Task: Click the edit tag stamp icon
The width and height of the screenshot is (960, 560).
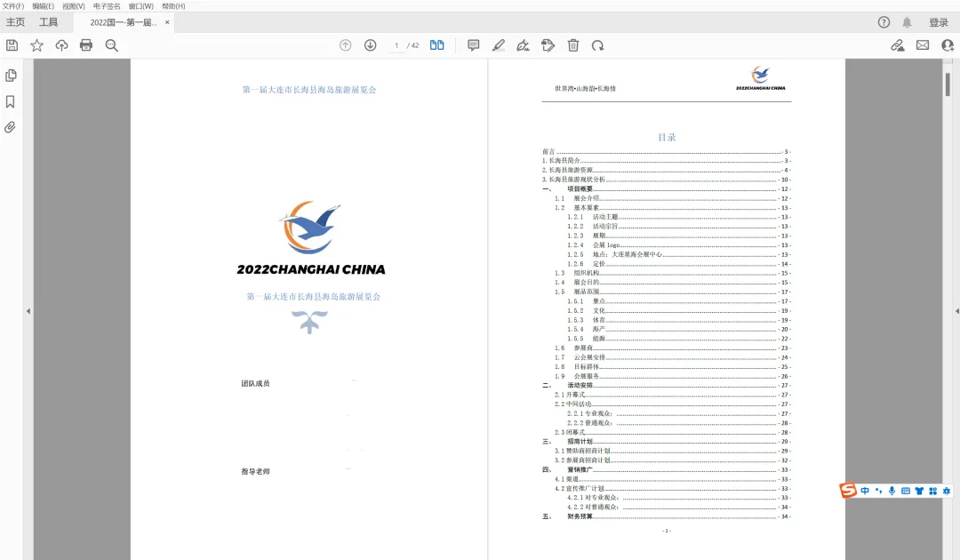Action: [x=548, y=45]
